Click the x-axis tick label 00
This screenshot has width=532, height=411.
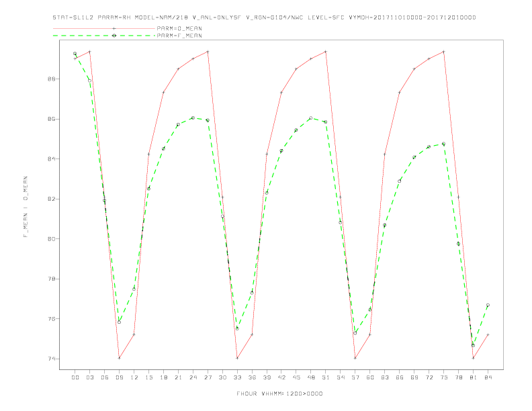75,377
